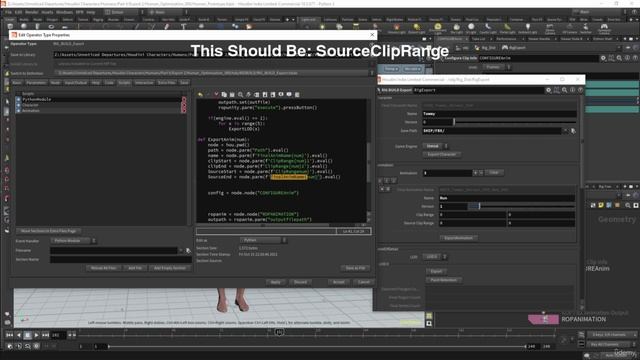The width and height of the screenshot is (640, 360).
Task: Click Cancel in Edit Operator Type Properties
Action: [x=364, y=282]
